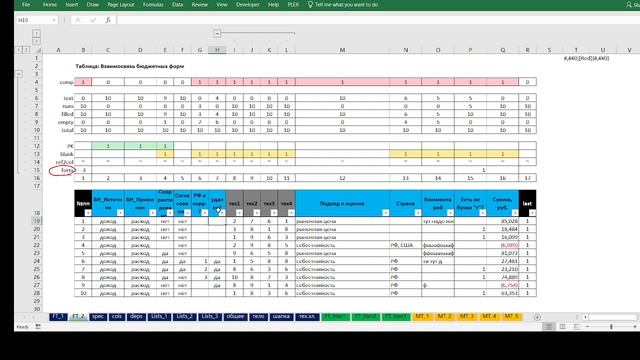Open filter dropdown for last column
The height and width of the screenshot is (360, 640).
click(x=532, y=213)
